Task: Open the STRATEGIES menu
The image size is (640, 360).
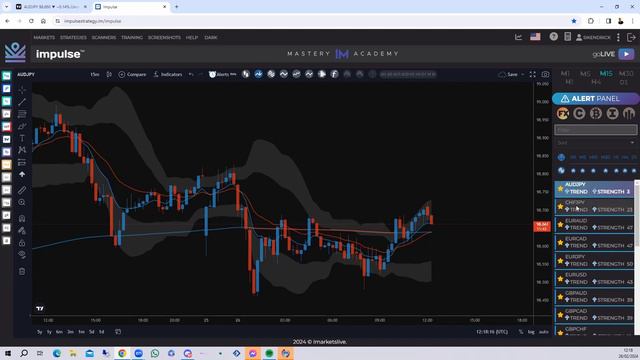Action: click(x=73, y=38)
